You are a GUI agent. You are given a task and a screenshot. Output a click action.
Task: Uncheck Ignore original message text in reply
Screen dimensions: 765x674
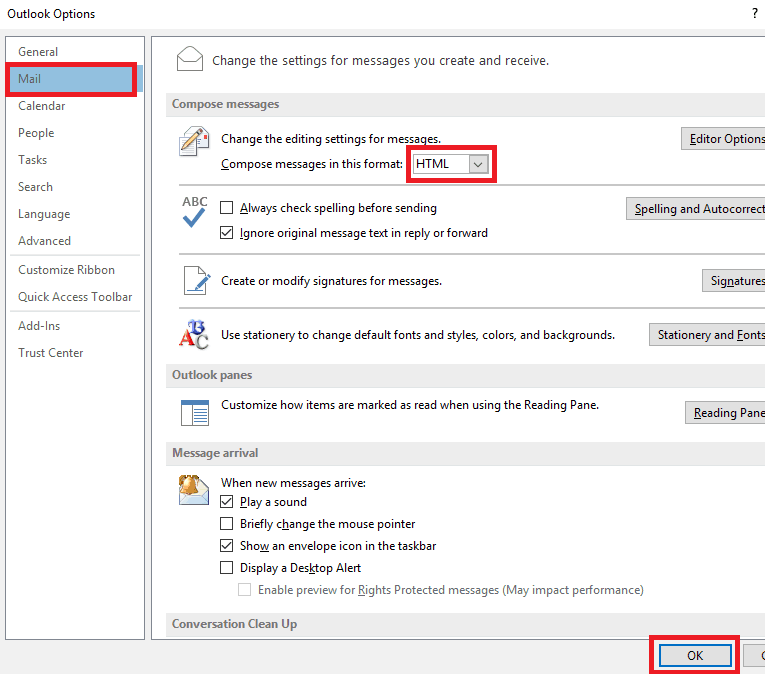[226, 233]
